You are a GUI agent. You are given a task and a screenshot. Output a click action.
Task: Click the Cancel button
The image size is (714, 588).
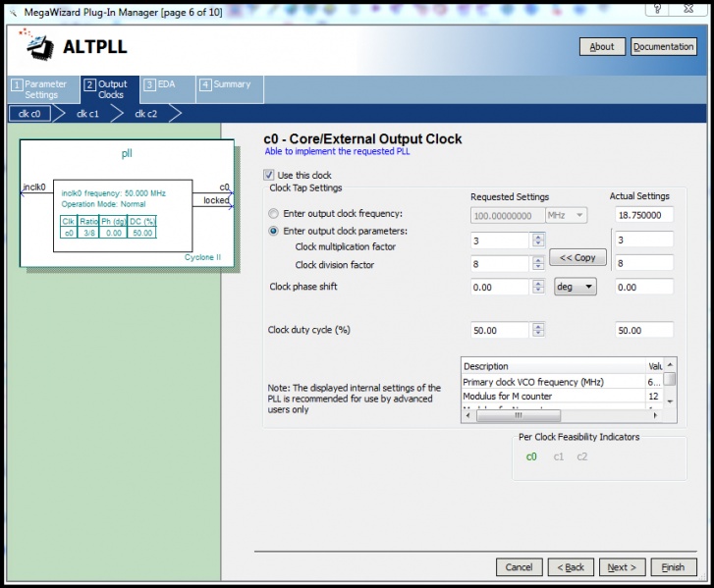pos(520,567)
